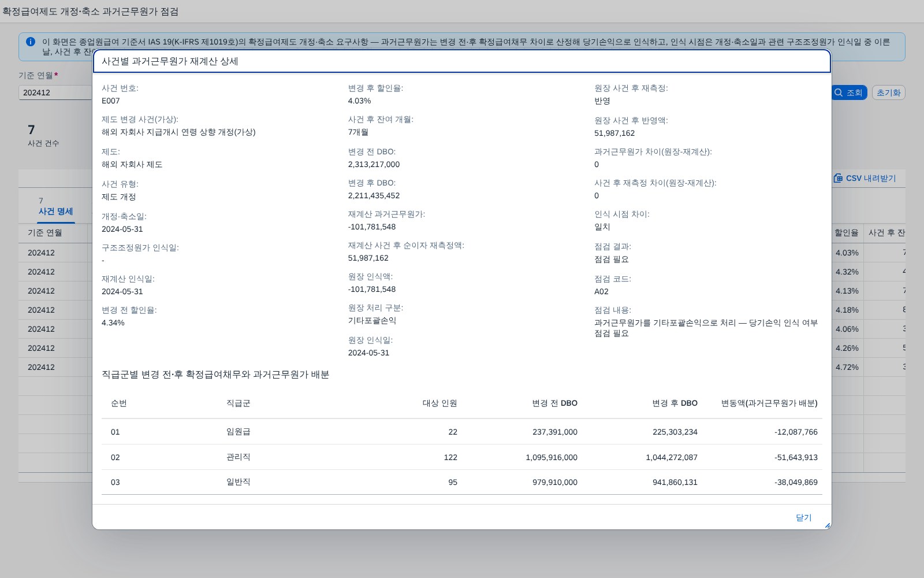
Task: Select the 관리직 row in allocation table
Action: tap(462, 457)
